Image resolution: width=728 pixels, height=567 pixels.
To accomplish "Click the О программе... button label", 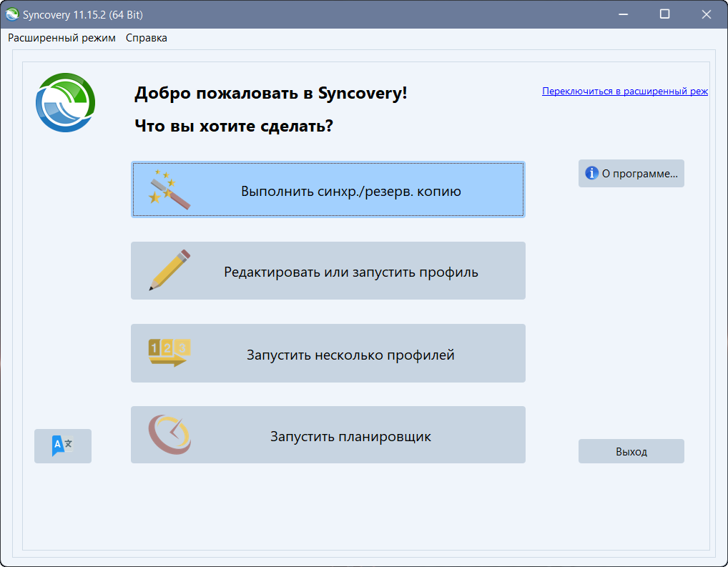I will [x=640, y=174].
